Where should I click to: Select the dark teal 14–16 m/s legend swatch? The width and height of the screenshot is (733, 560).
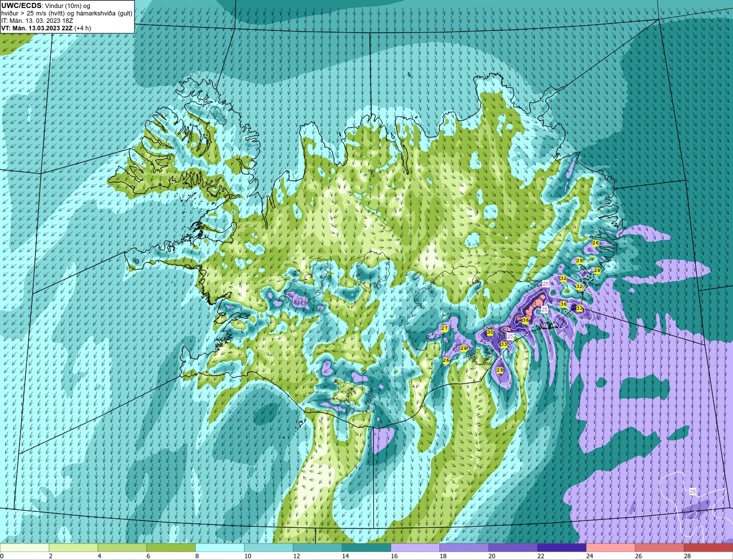[x=366, y=547]
